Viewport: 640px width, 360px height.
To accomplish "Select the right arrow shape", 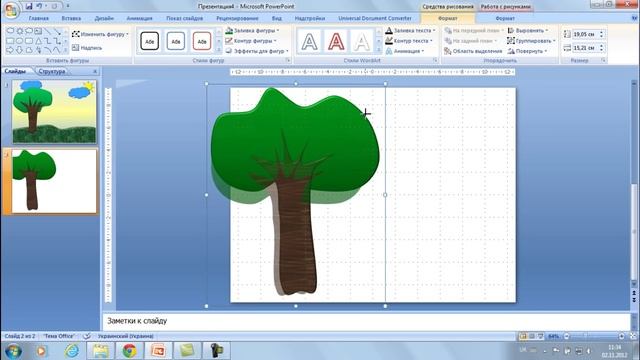I will pos(10,50).
